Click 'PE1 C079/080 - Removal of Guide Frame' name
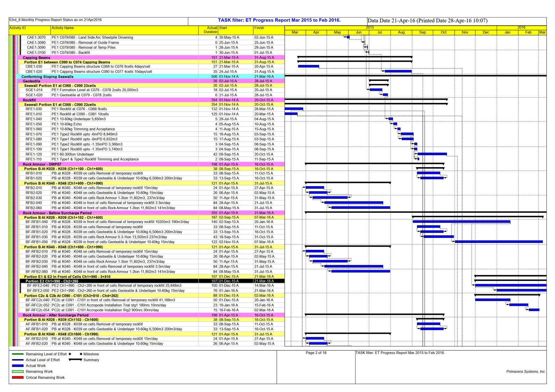555x392 pixels. pyautogui.click(x=85, y=43)
